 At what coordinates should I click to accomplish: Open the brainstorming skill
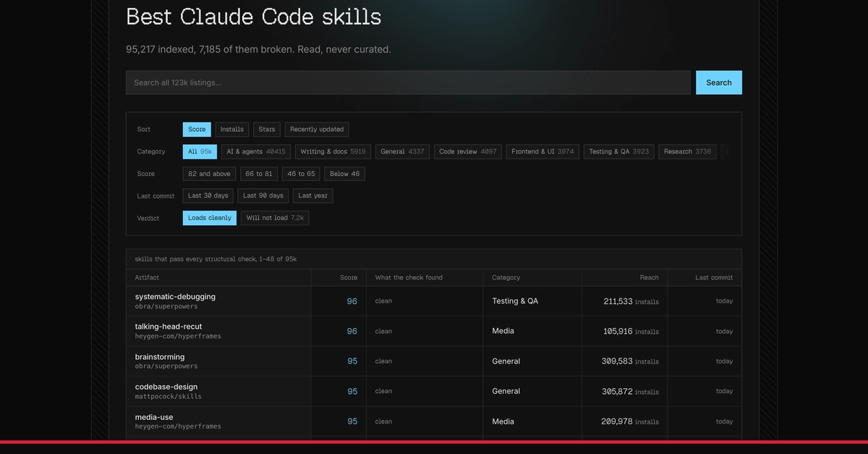[x=160, y=357]
